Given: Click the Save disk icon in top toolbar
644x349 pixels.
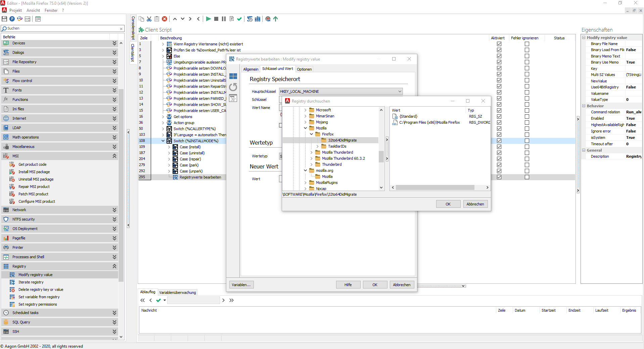Looking at the screenshot, I should pos(4,19).
